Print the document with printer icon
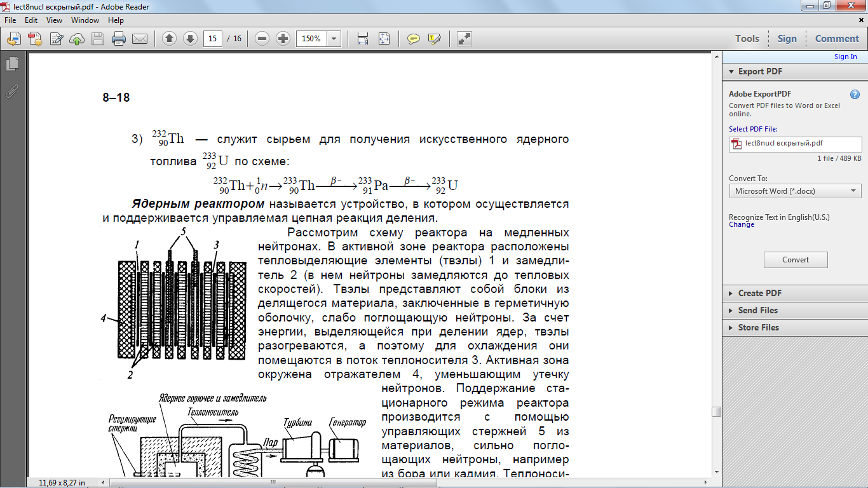 click(119, 39)
